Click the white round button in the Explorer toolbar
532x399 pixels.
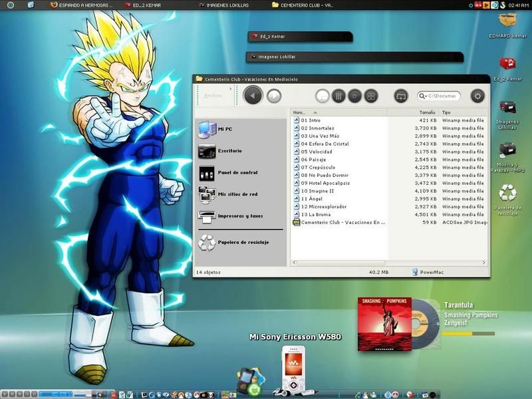coord(323,96)
